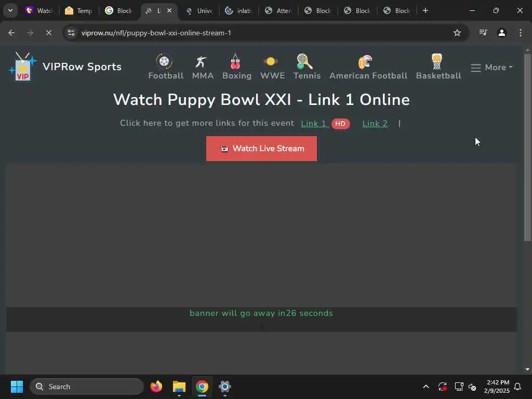Screen dimensions: 532x399
Task: Open Firefox from the taskbar
Action: (x=156, y=387)
